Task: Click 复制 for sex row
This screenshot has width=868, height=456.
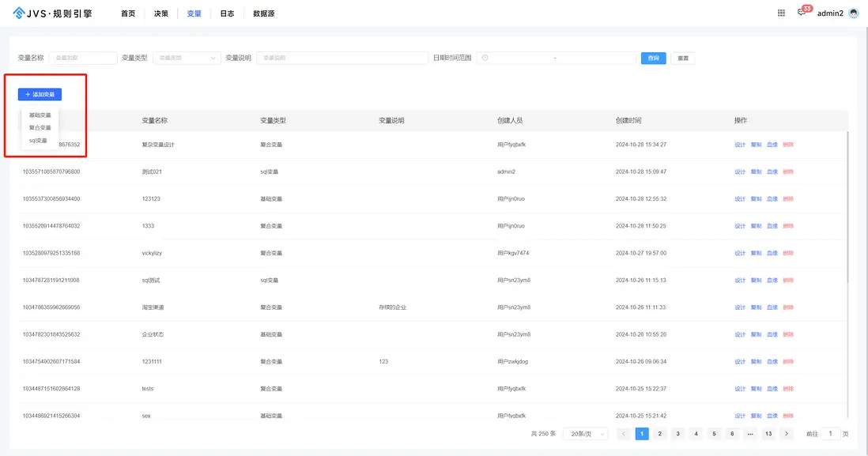Action: coord(757,416)
